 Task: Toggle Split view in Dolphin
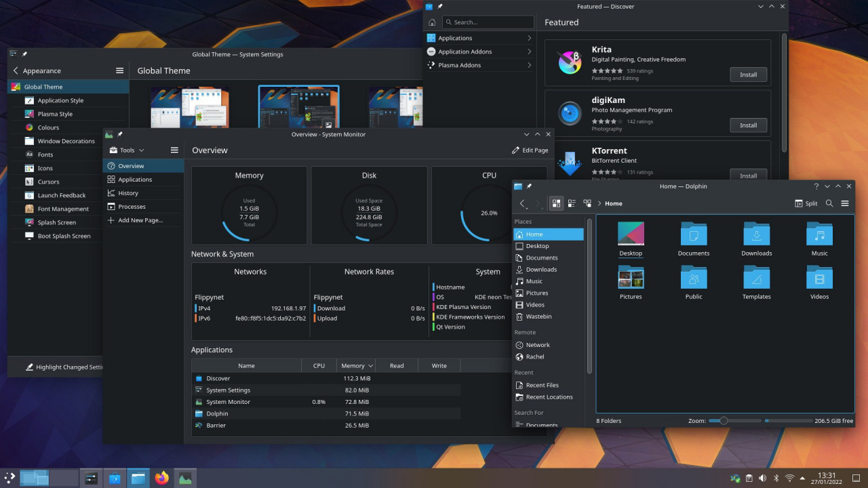806,203
